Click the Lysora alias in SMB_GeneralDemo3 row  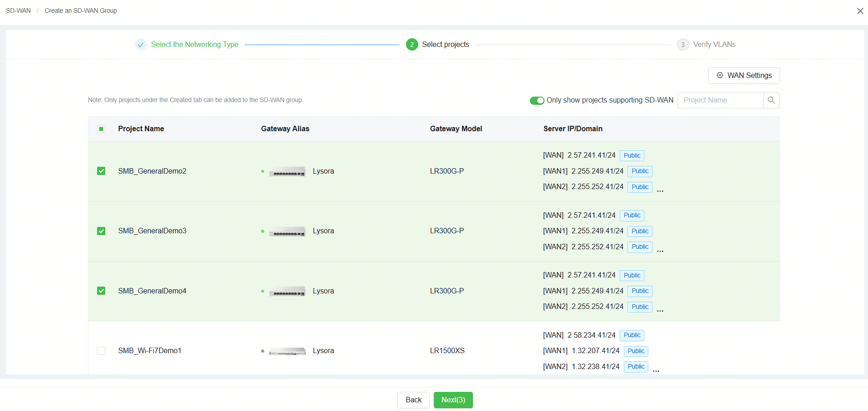point(324,231)
